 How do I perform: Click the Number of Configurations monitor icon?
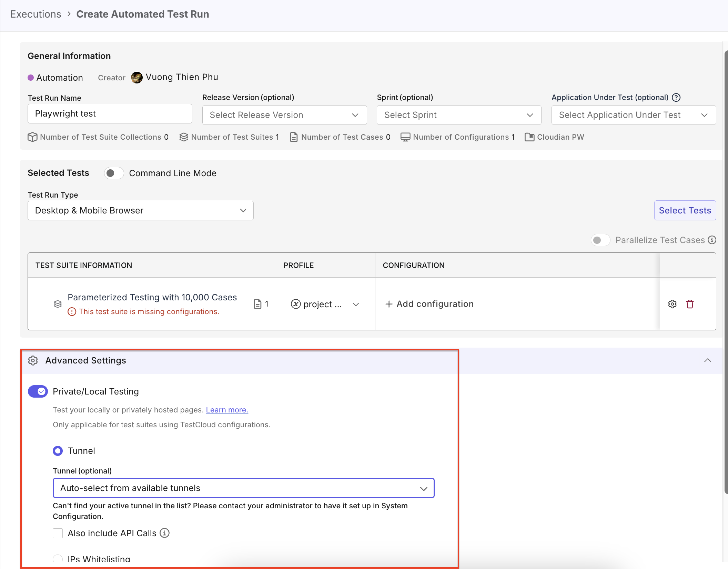(x=405, y=137)
